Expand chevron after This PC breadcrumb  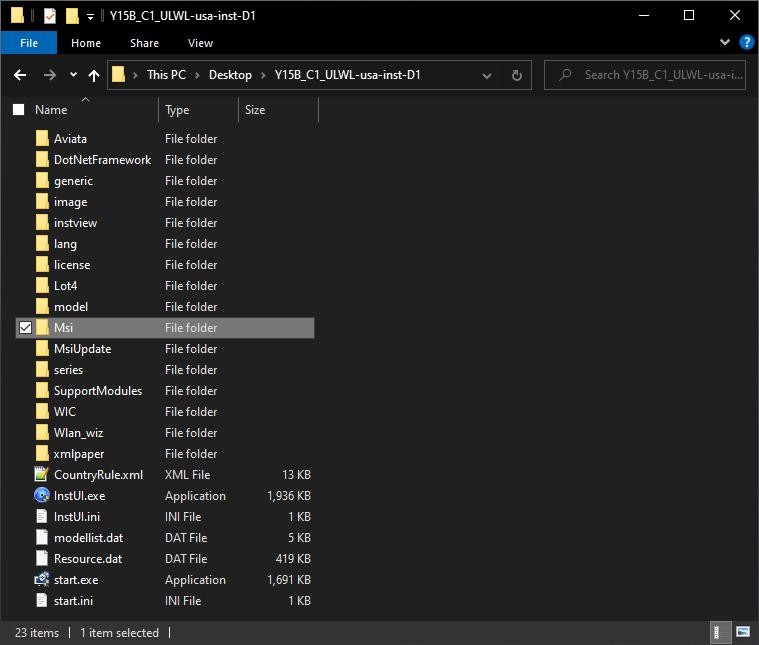coord(197,75)
